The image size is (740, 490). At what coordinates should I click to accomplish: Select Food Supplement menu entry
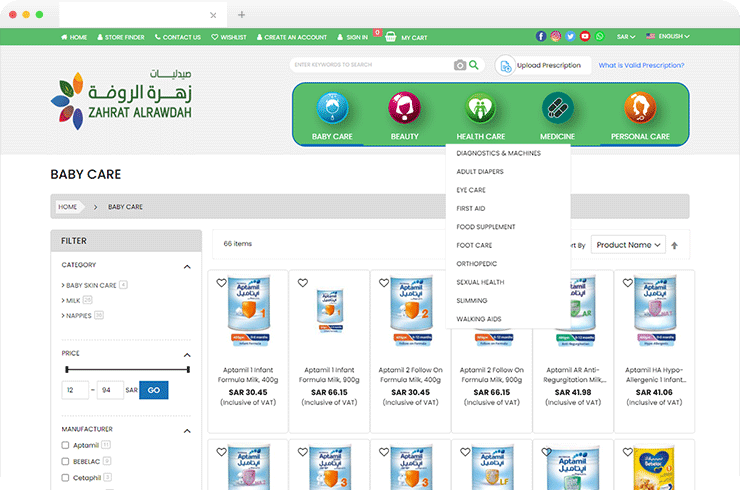click(x=486, y=227)
